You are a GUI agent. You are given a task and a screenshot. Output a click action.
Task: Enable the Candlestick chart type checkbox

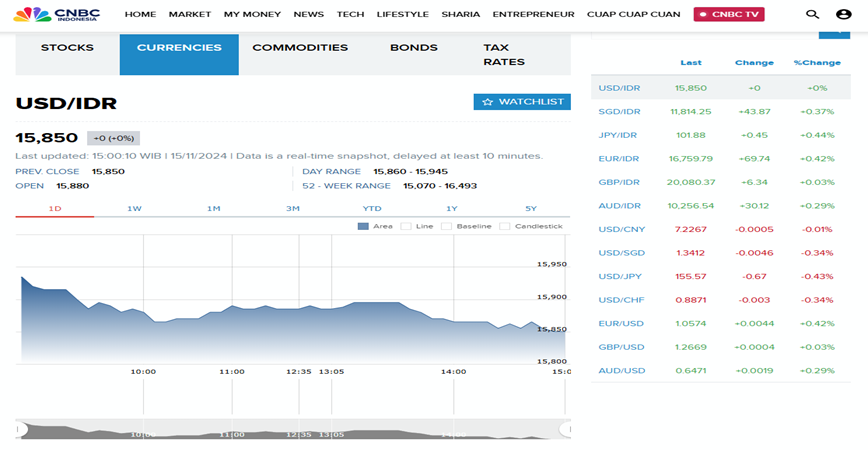[x=505, y=226]
